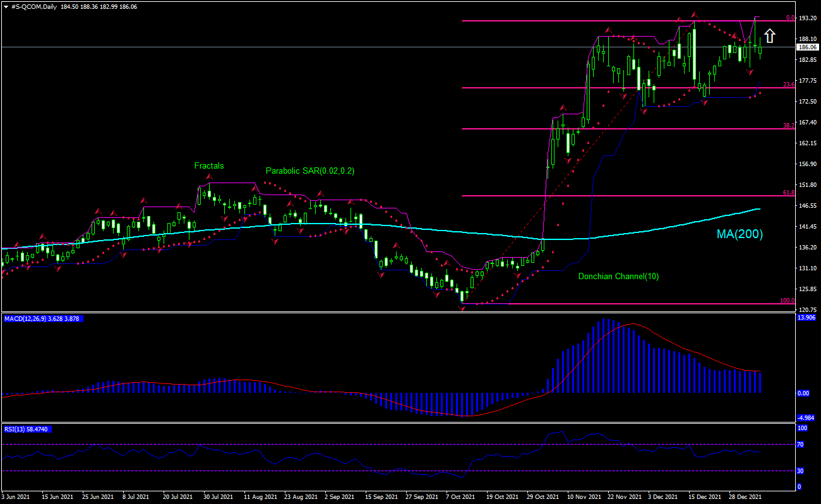Click the Donchian Channel(10) label
Image resolution: width=821 pixels, height=504 pixels.
click(x=619, y=276)
